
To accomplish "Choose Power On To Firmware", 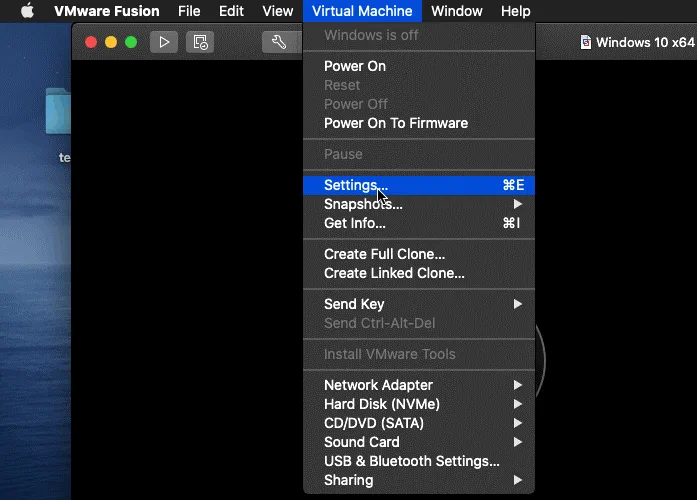I will coord(395,123).
